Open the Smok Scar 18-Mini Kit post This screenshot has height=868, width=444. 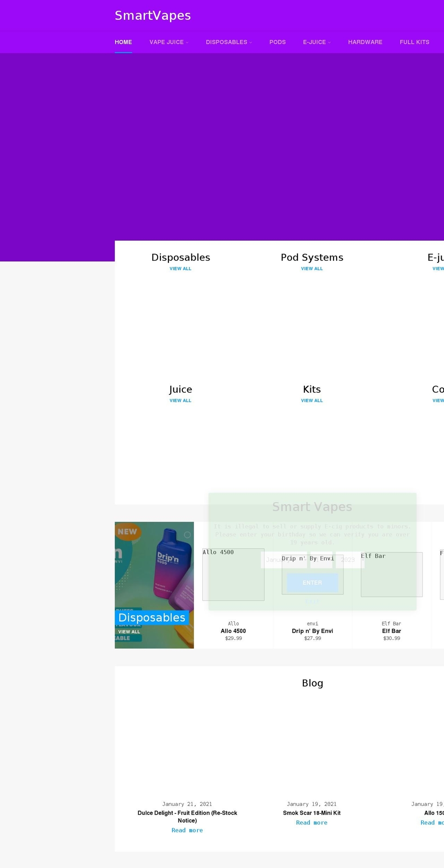tap(312, 813)
